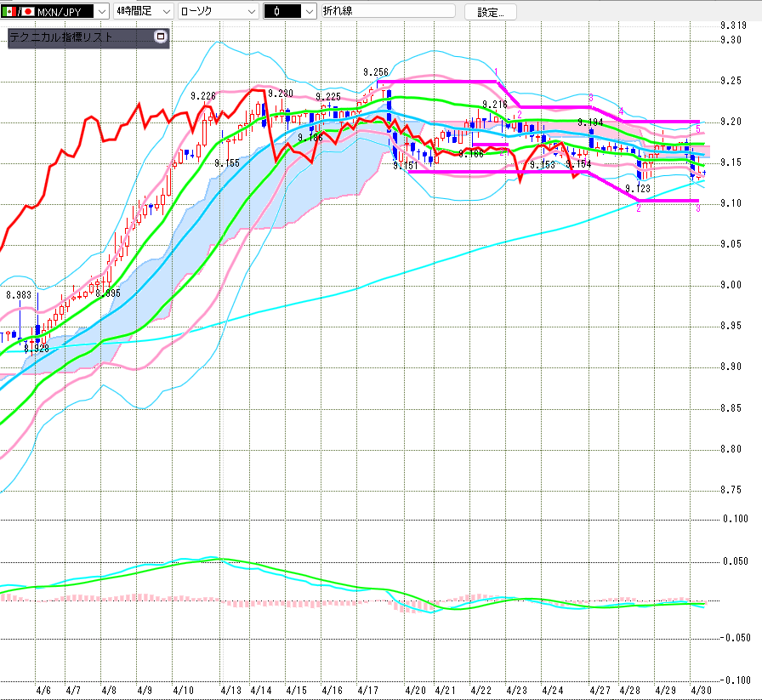Click the 9.256 high price label
This screenshot has height=700, width=762.
click(x=375, y=72)
